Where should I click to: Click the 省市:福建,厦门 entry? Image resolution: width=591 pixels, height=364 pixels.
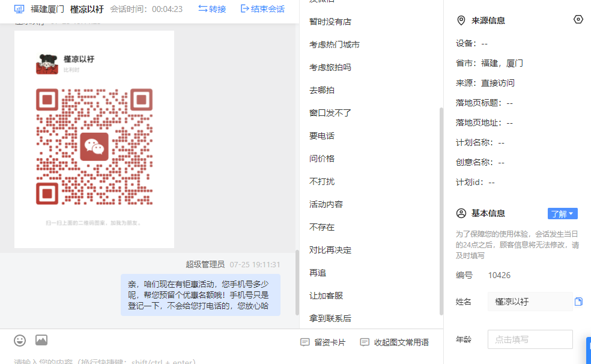pos(489,63)
